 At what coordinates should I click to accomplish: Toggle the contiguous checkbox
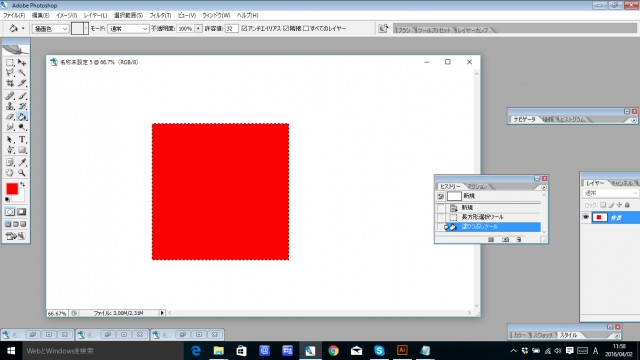point(286,28)
